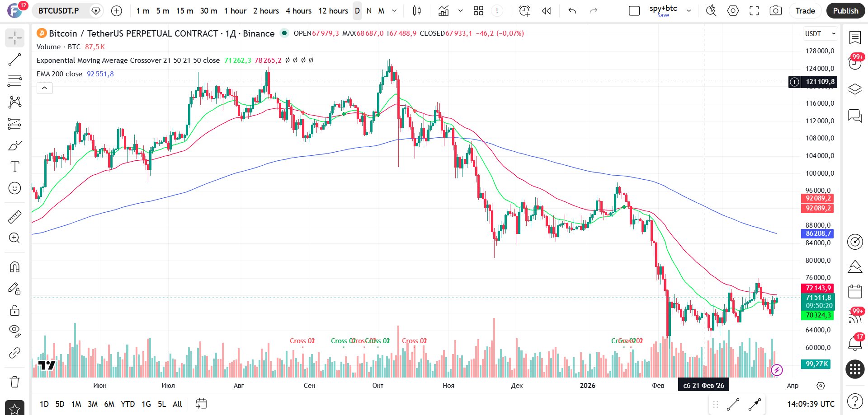Take a chart snapshot with camera icon
This screenshot has height=415, width=868.
point(776,11)
